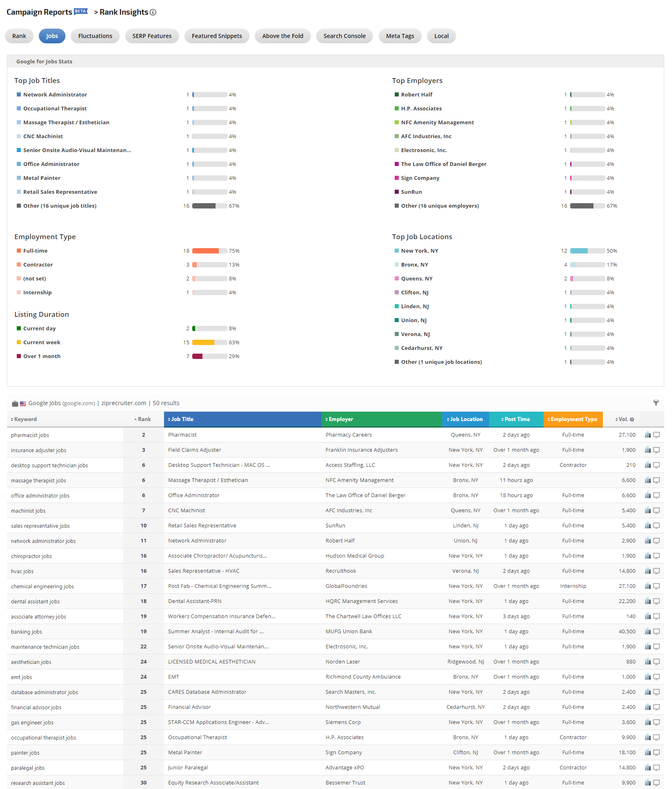Go to the SERP Features tab
The width and height of the screenshot is (672, 789).
pyautogui.click(x=152, y=36)
